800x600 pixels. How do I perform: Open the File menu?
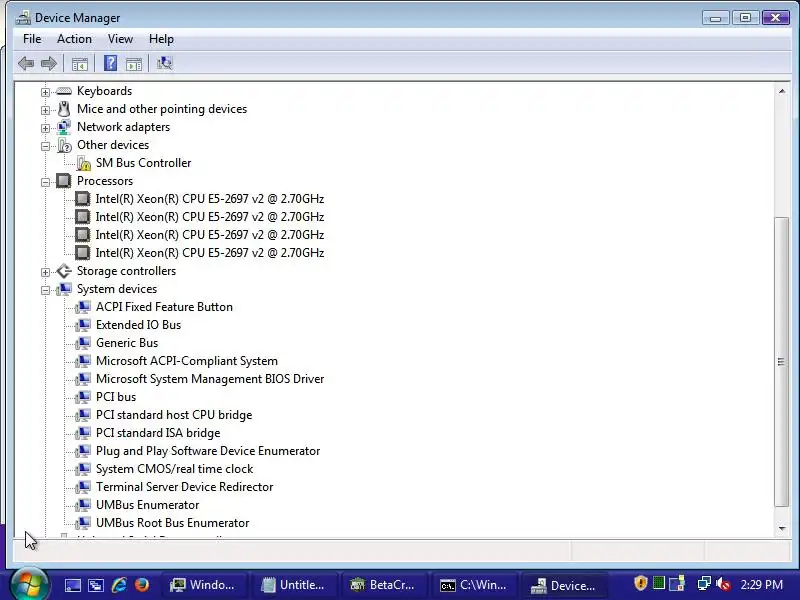[x=32, y=39]
